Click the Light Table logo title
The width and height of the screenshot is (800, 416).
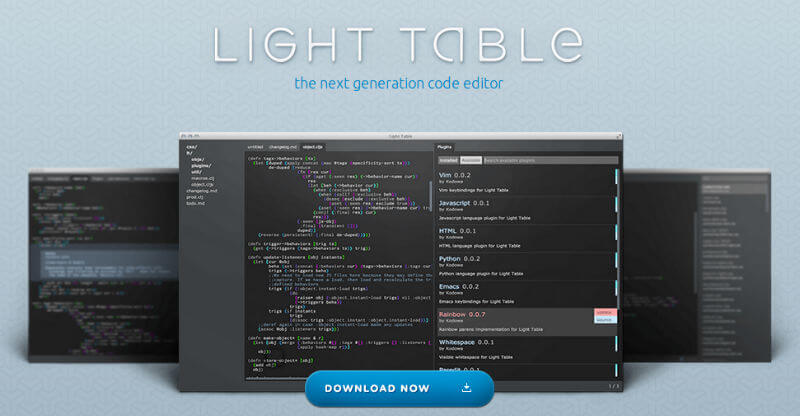pyautogui.click(x=396, y=43)
